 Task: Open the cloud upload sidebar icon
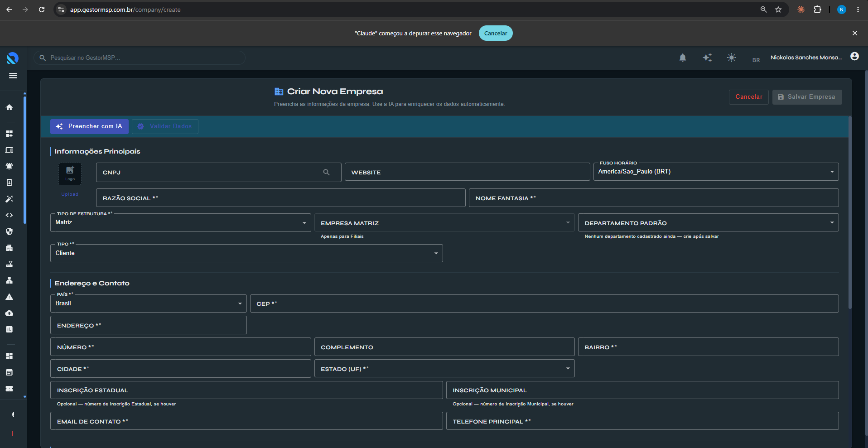(9, 313)
